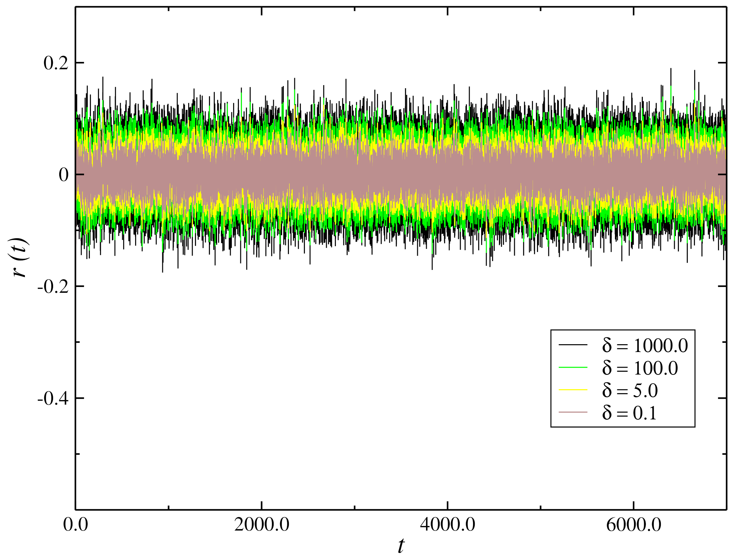The image size is (732, 560).
Task: Select the δ = 0.1 legend label
Action: point(629,413)
